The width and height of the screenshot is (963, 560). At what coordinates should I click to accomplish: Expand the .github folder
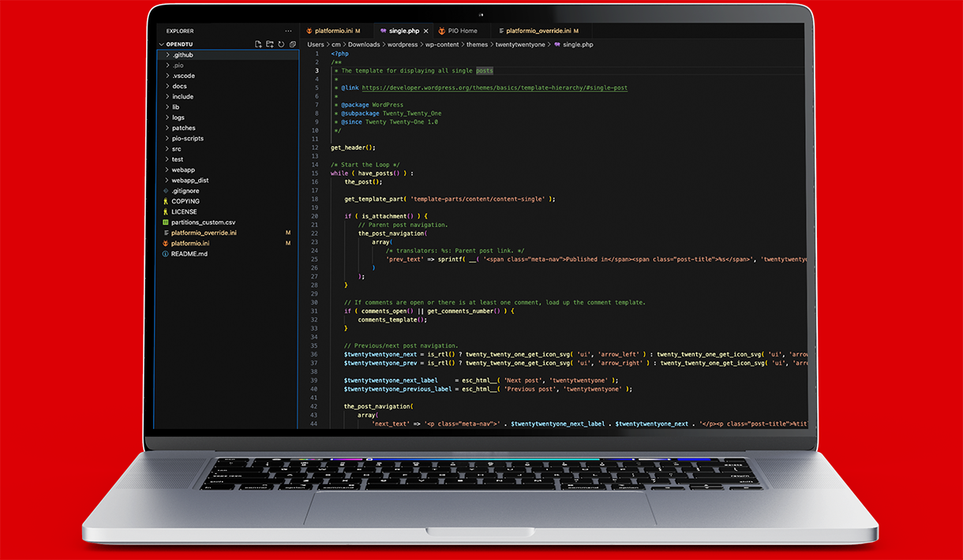point(182,55)
